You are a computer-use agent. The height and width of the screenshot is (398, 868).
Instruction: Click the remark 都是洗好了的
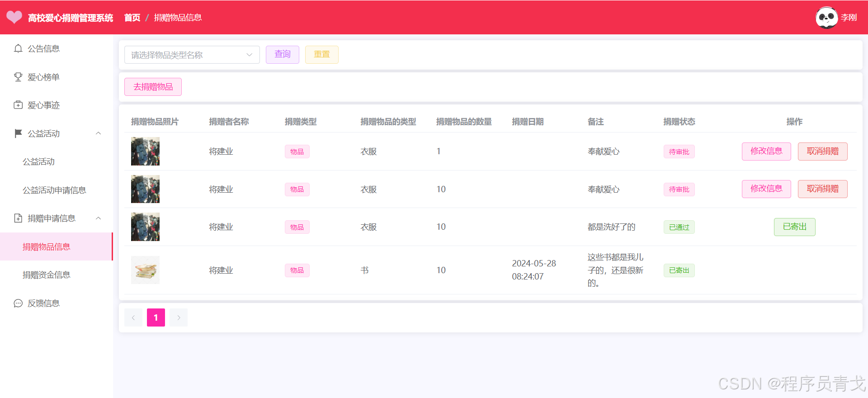[611, 227]
